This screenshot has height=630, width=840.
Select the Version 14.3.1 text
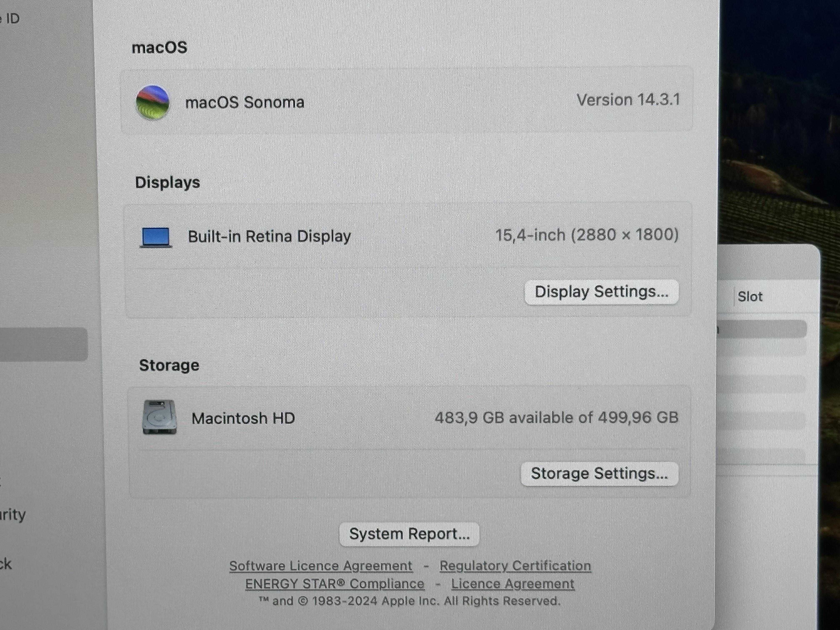(628, 100)
